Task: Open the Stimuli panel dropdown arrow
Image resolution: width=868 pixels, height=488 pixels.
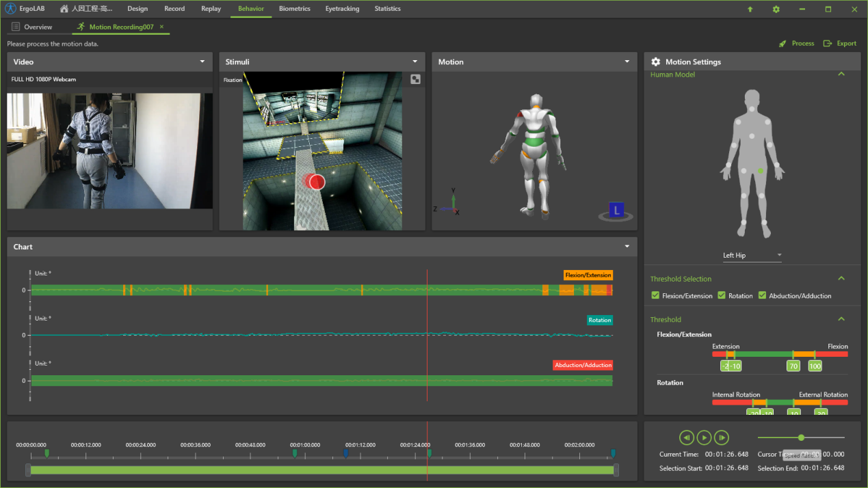Action: (415, 62)
